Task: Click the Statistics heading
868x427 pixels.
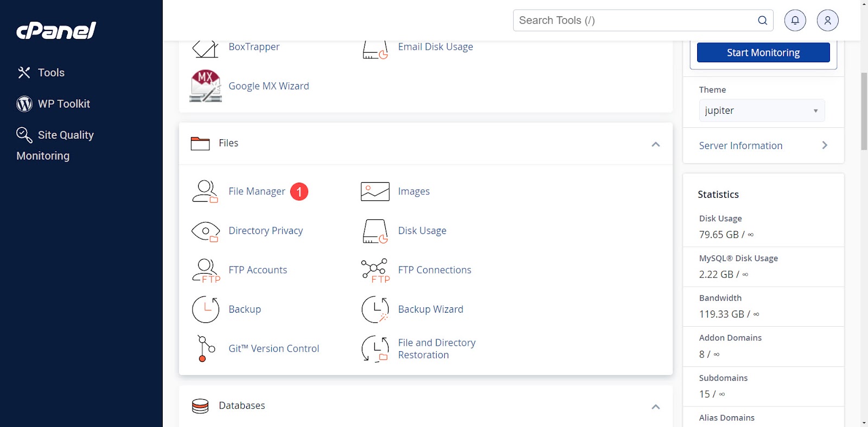Action: pyautogui.click(x=718, y=195)
